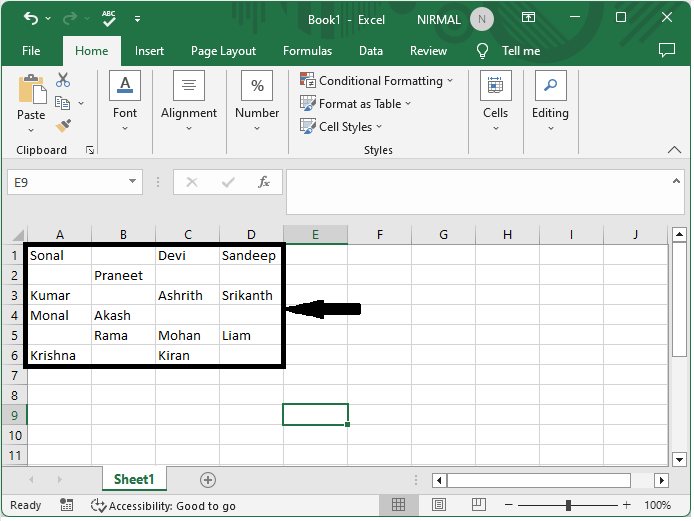The image size is (694, 521).
Task: Click the Enter checkmark formula button
Action: 228,182
